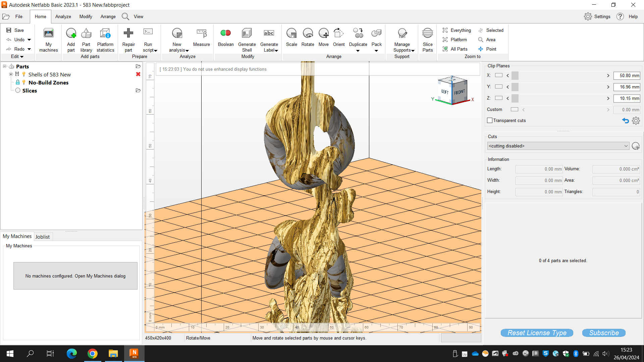Toggle the Custom clip plane

[x=515, y=110]
